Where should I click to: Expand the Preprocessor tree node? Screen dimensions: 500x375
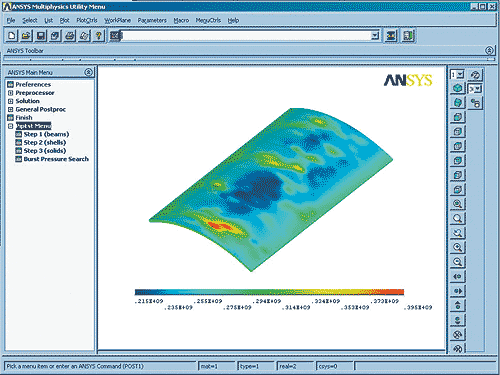(10, 93)
